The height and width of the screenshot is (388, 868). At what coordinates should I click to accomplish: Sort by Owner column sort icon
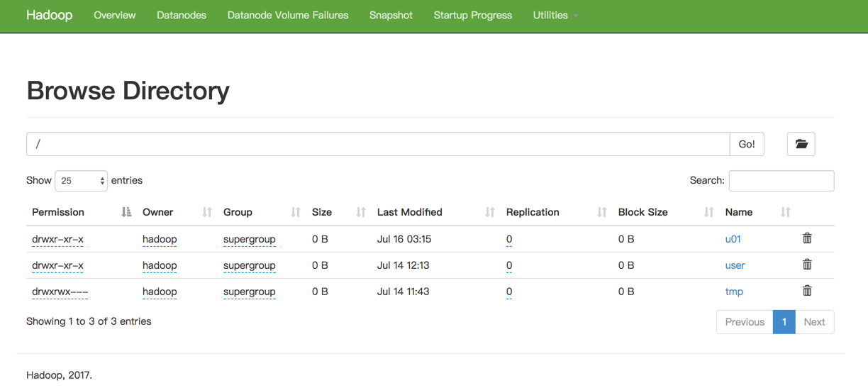207,212
